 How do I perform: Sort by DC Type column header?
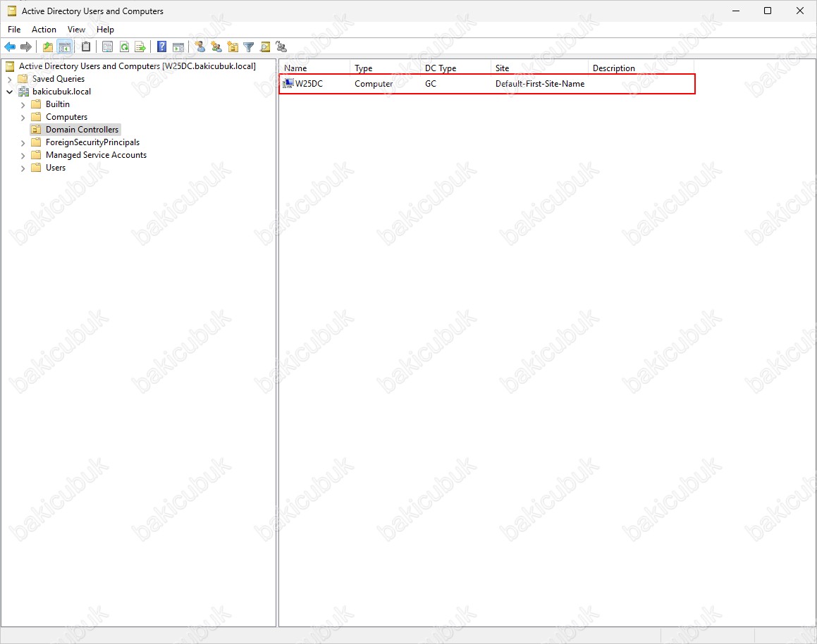click(x=455, y=68)
